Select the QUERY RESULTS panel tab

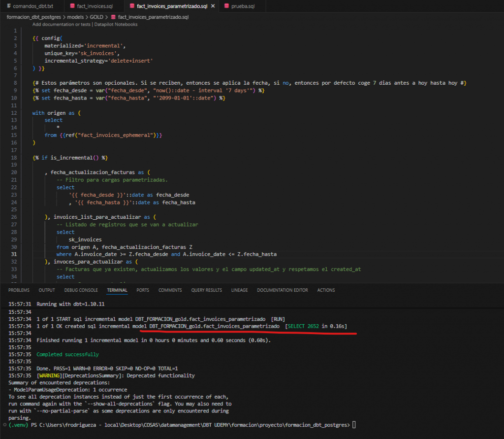(x=206, y=290)
